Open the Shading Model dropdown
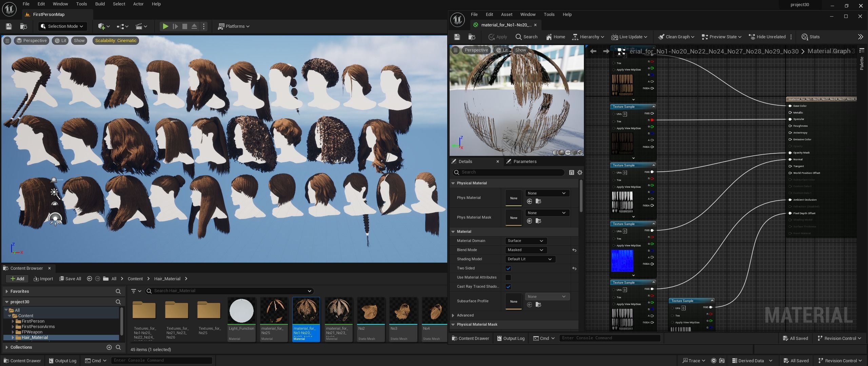 pyautogui.click(x=530, y=259)
